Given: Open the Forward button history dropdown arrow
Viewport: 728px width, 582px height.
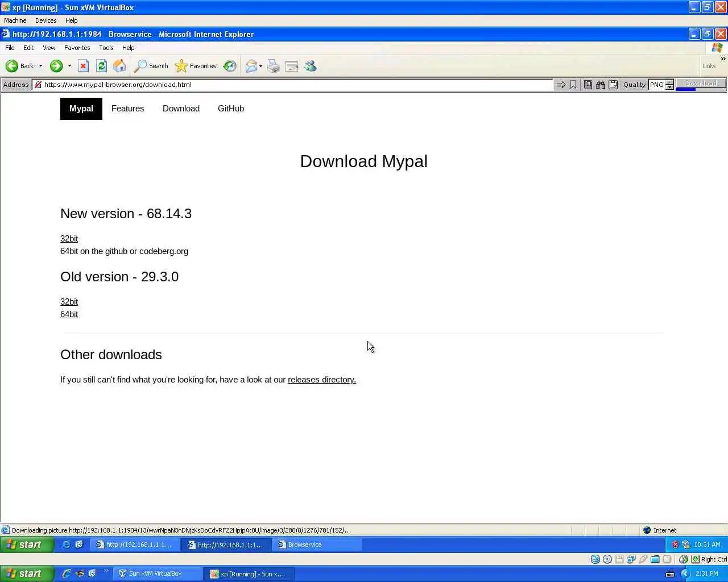Looking at the screenshot, I should (x=69, y=66).
